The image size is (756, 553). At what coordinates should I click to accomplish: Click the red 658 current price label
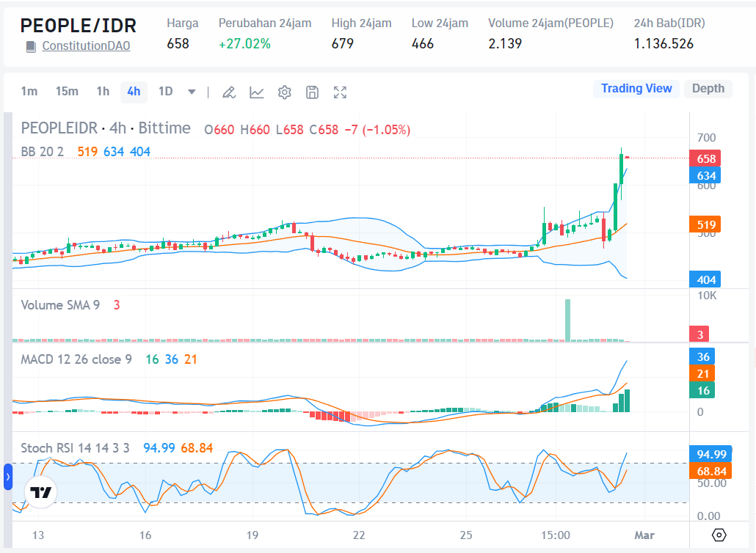pyautogui.click(x=705, y=158)
